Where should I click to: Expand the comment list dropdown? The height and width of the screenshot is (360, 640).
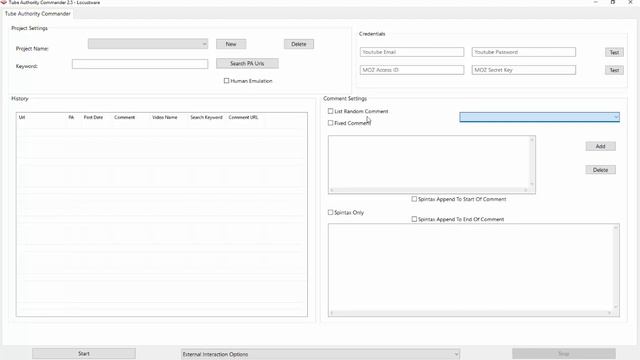click(540, 117)
